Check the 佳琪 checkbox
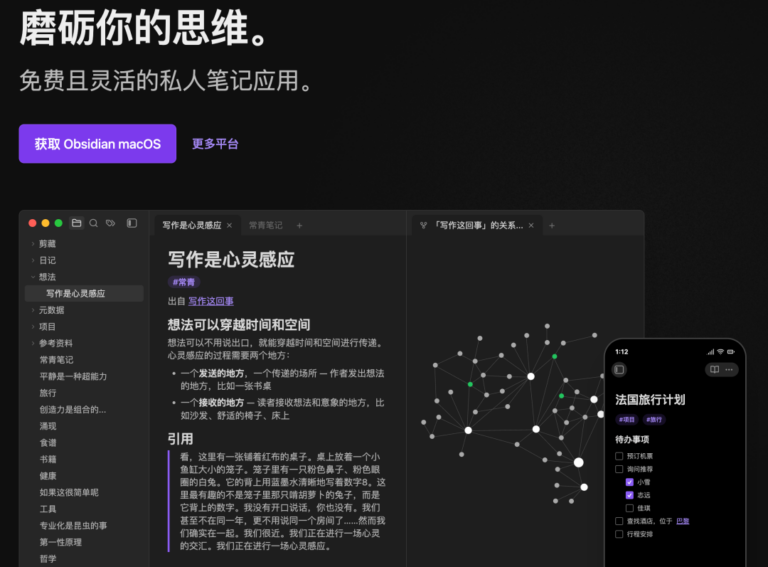 point(630,508)
